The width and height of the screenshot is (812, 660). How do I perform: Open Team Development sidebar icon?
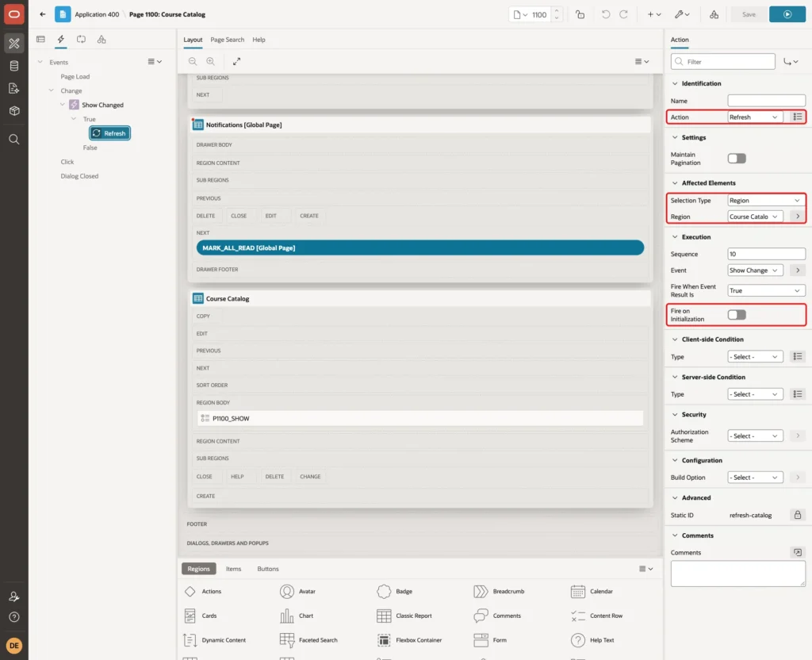pyautogui.click(x=14, y=88)
